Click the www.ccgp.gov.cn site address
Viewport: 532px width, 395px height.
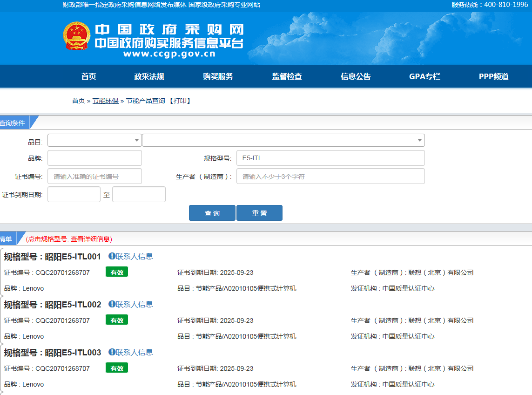[x=169, y=54]
